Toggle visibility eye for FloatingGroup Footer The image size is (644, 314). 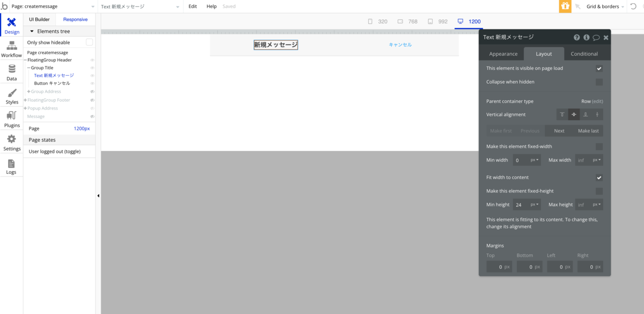pos(92,100)
